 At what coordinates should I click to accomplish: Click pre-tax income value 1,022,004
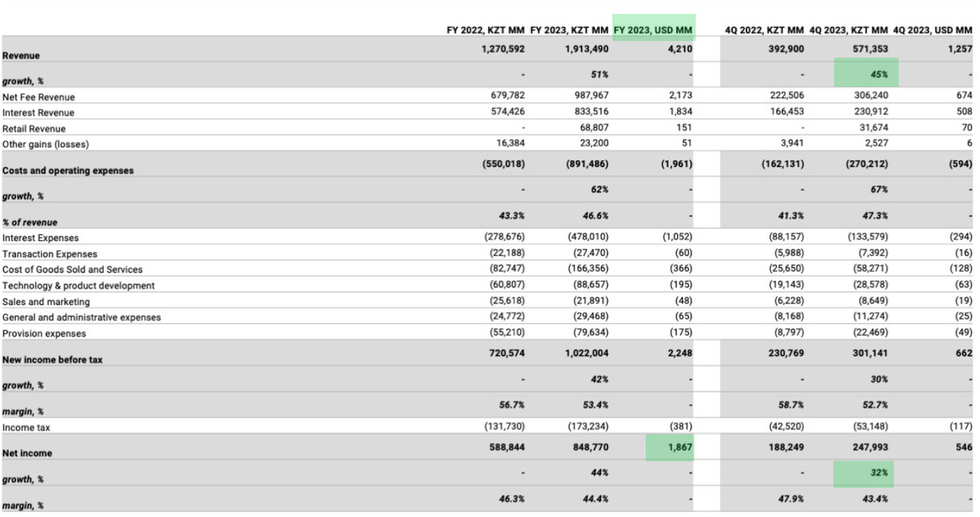587,353
